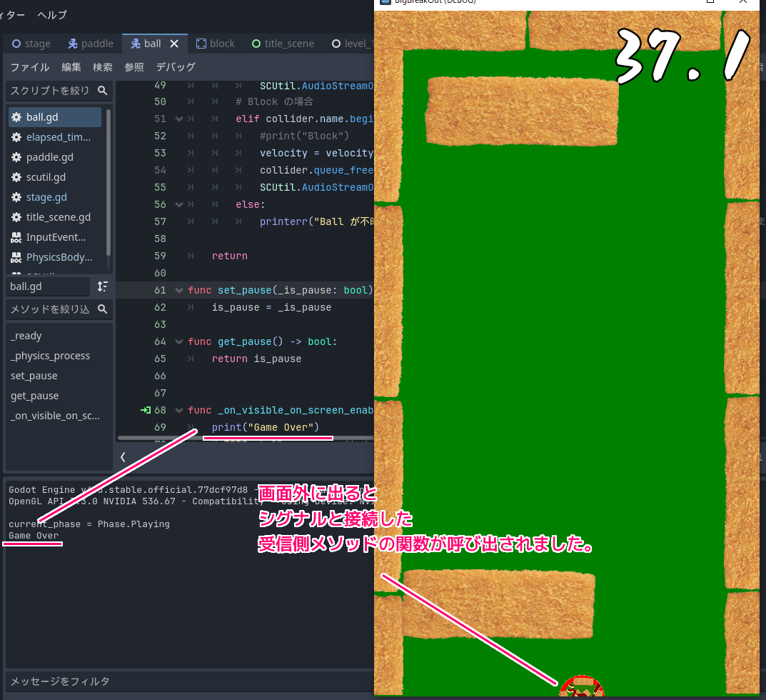Toggle alphabetical method sorting icon
Screen dimensions: 766x700
[102, 286]
